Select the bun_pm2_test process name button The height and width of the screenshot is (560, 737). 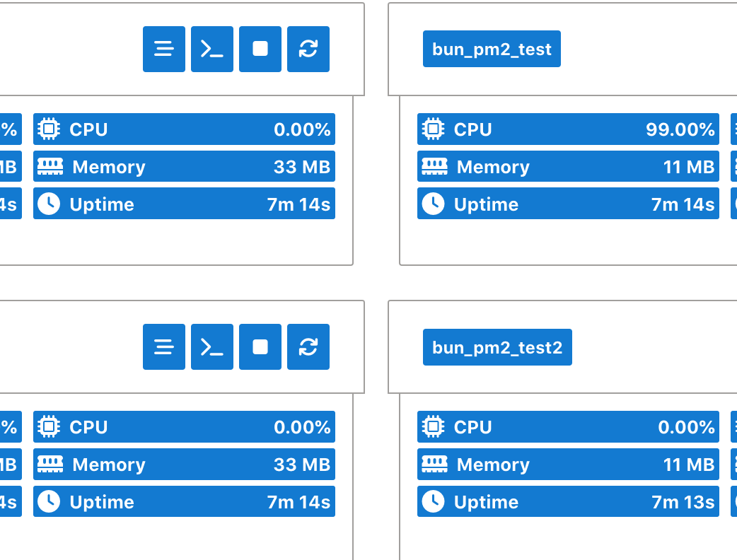pos(492,49)
